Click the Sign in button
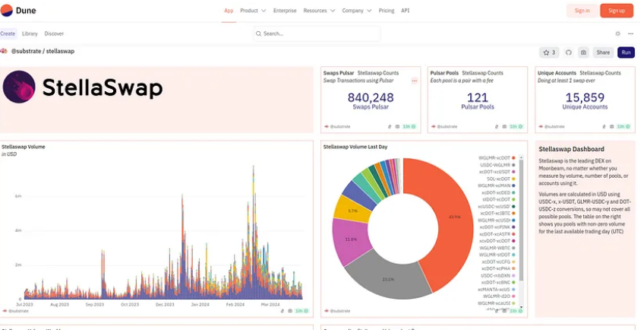This screenshot has height=336, width=644. [x=582, y=11]
